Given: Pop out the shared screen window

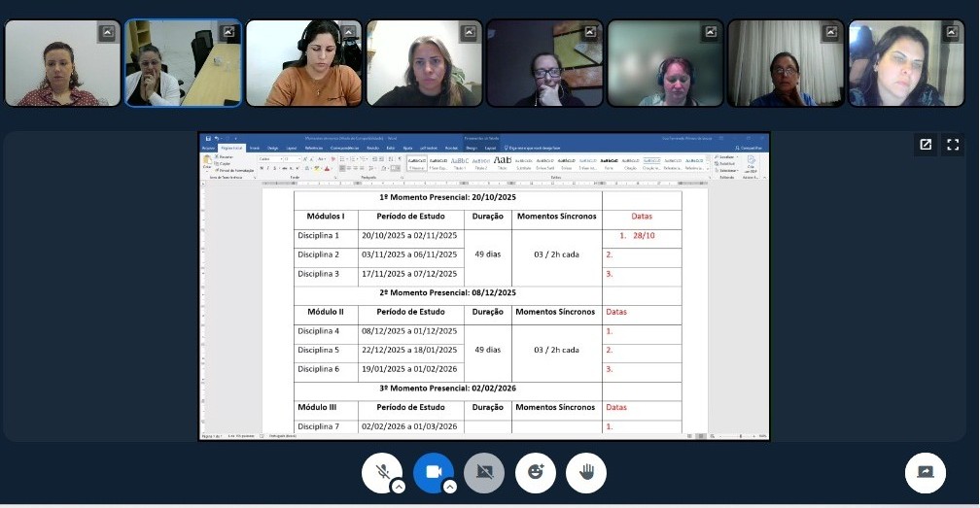Looking at the screenshot, I should pyautogui.click(x=926, y=145).
